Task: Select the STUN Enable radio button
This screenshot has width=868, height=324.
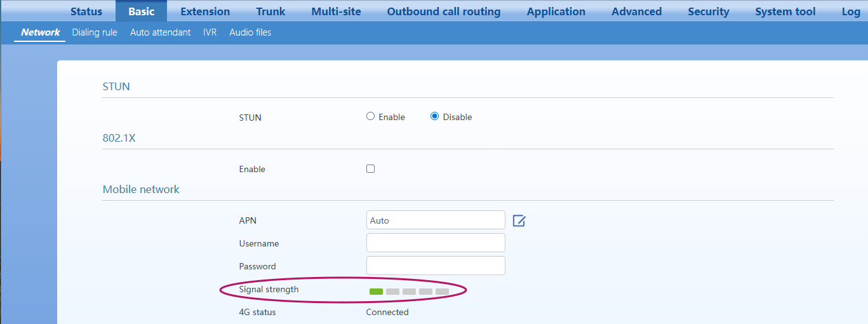Action: click(x=371, y=116)
